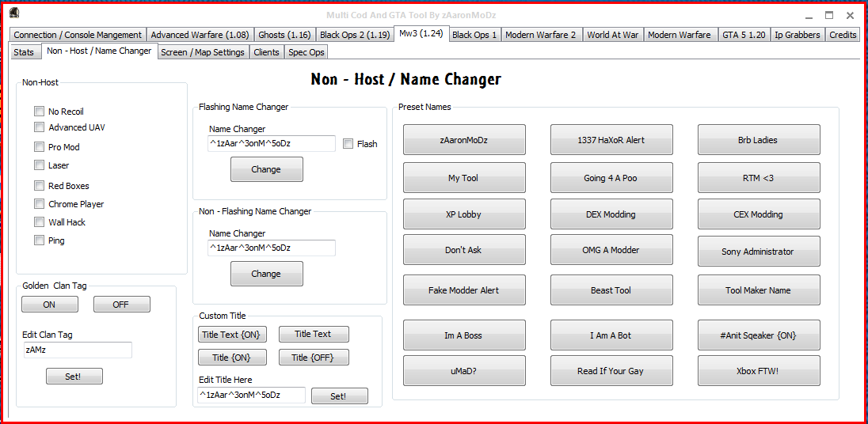The image size is (868, 424).
Task: Select the XP Lobby preset
Action: click(x=464, y=214)
